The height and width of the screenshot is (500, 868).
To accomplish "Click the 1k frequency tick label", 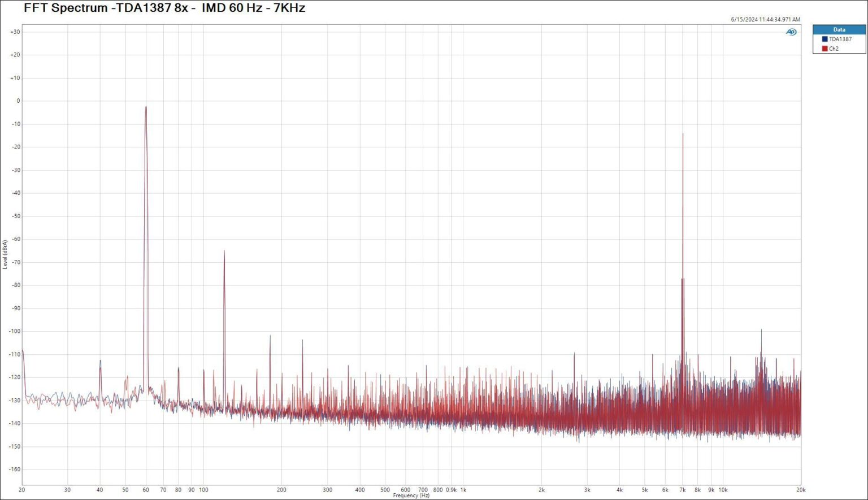I will pyautogui.click(x=463, y=489).
